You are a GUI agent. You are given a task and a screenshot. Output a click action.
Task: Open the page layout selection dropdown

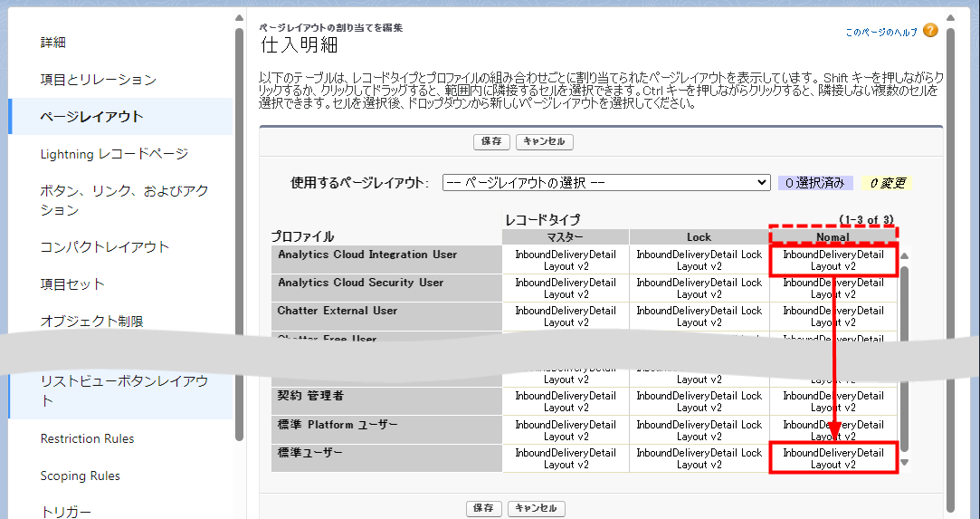click(x=606, y=182)
